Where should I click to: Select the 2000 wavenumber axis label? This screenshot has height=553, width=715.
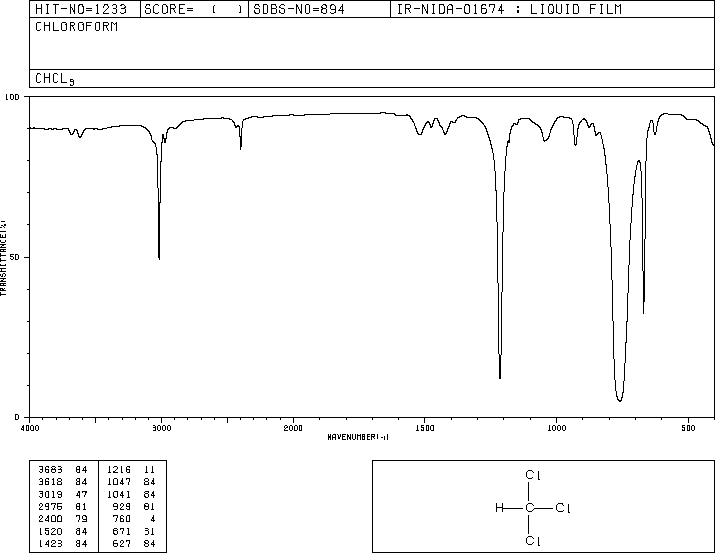click(293, 428)
